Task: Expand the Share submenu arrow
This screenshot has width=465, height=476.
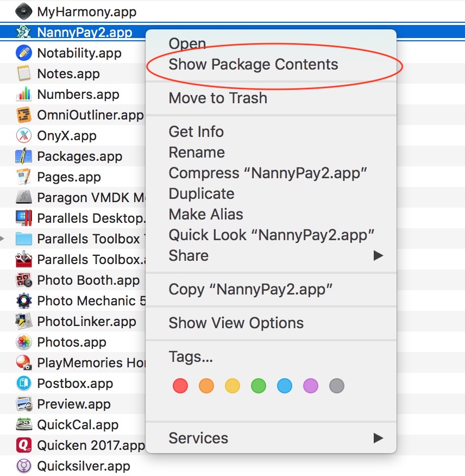Action: (x=378, y=255)
